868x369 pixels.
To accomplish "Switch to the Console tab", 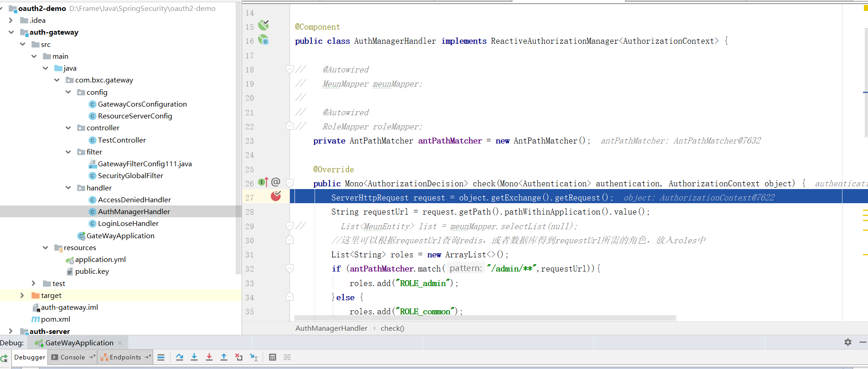I will (x=72, y=357).
